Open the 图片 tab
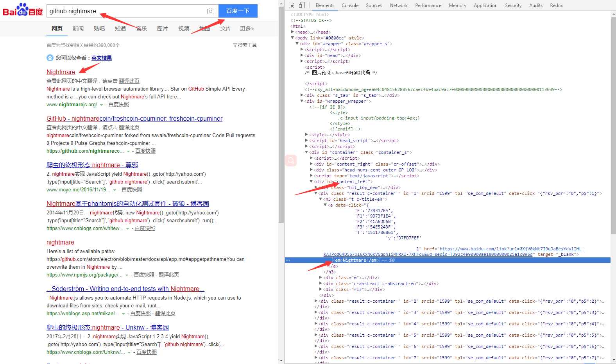Screen dimensions: 616x364 pos(163,29)
